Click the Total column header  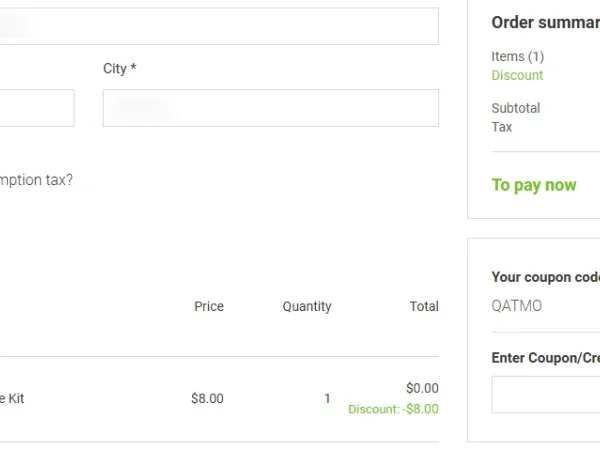pyautogui.click(x=424, y=306)
